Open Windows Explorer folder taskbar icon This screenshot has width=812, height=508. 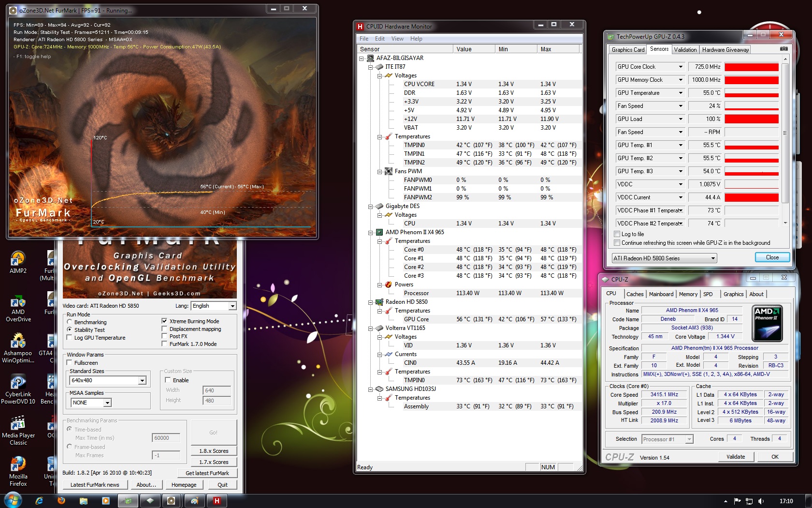[83, 501]
